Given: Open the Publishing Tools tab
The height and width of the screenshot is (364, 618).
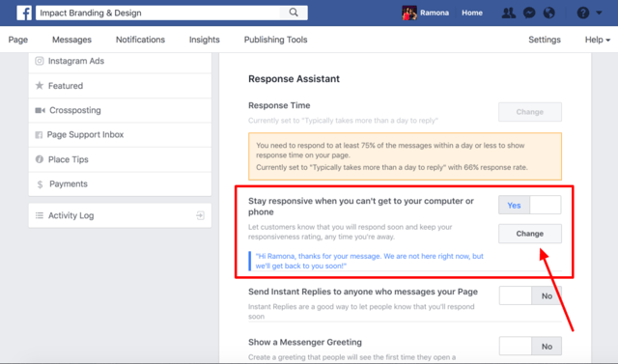Looking at the screenshot, I should click(275, 40).
